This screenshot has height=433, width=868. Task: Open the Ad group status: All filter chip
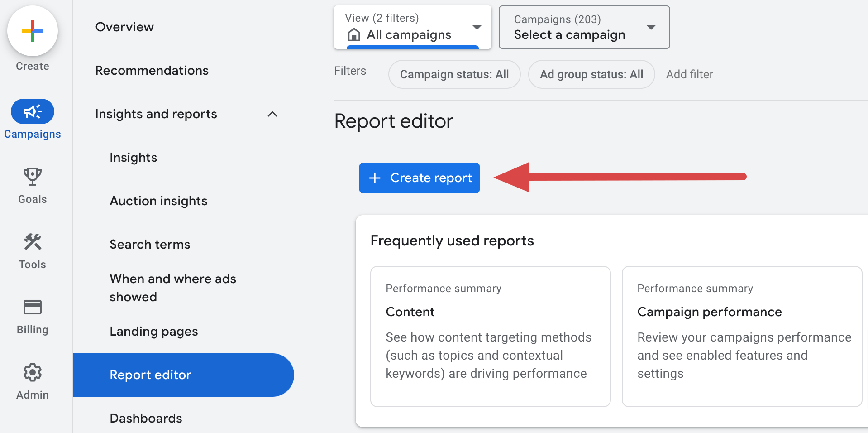(x=591, y=74)
